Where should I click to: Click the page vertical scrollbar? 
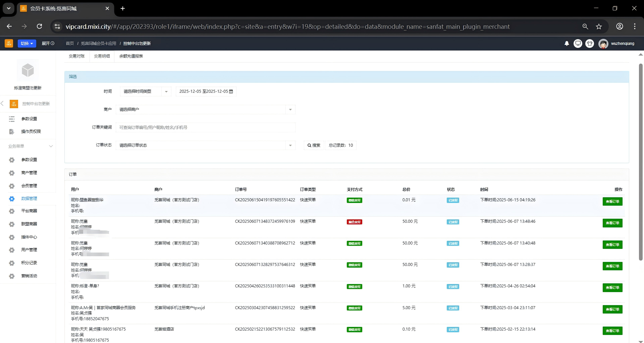[x=640, y=161]
